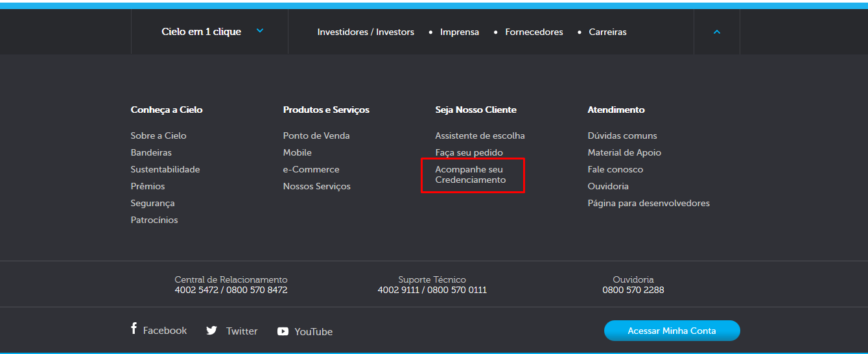This screenshot has height=354, width=868.
Task: Open Mobile products link
Action: pos(298,152)
